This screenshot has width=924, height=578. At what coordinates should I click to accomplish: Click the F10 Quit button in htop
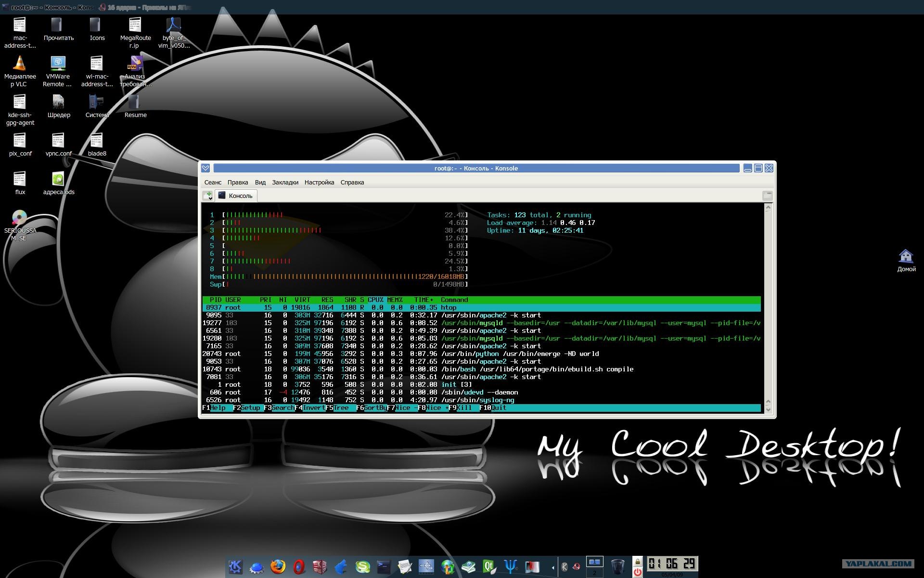(x=493, y=408)
